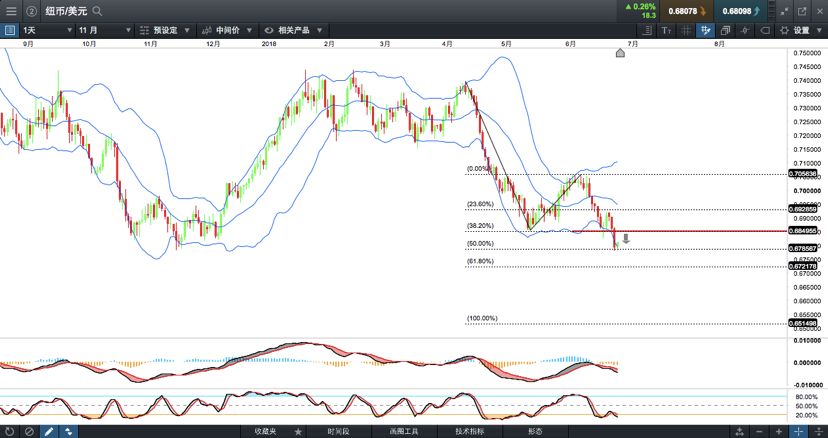
Task: Toggle the price tag label icon
Action: 764,31
